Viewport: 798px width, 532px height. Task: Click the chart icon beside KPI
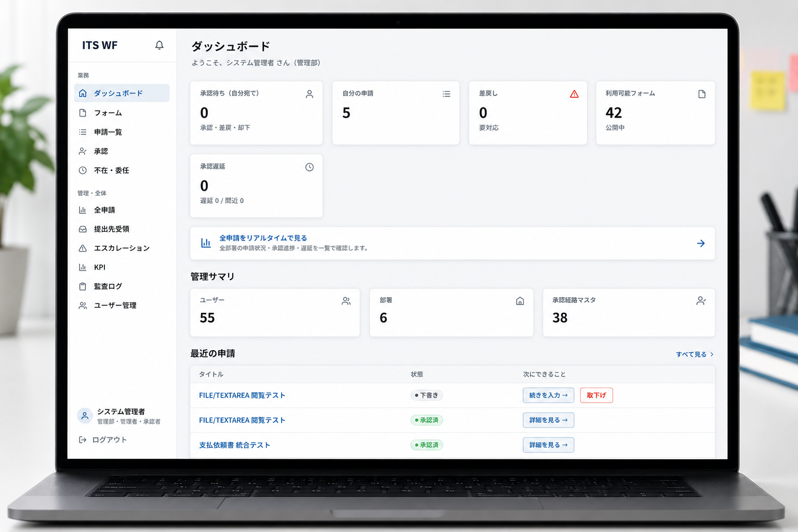point(83,267)
